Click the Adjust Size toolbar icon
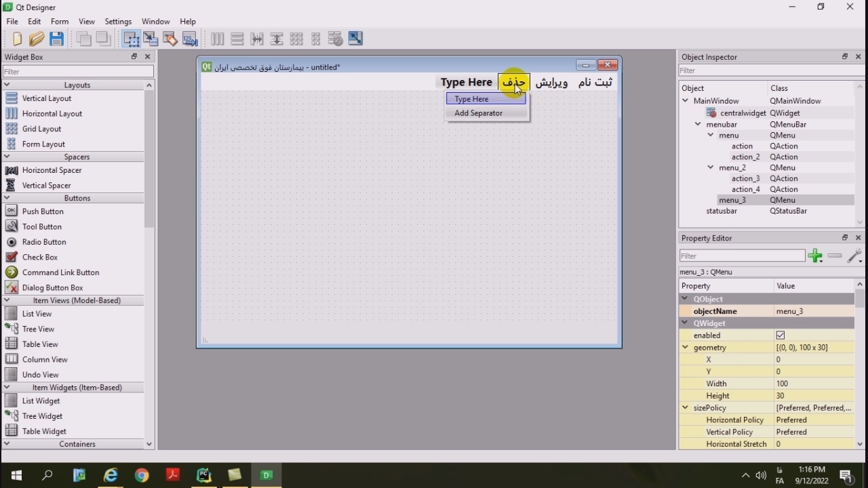The image size is (868, 488). 355,39
